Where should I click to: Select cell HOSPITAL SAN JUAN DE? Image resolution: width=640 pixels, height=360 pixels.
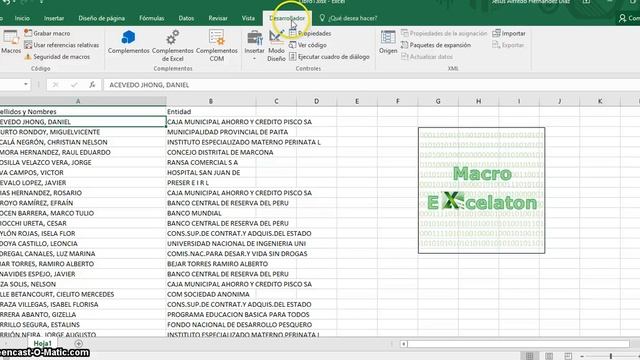[x=211, y=173]
